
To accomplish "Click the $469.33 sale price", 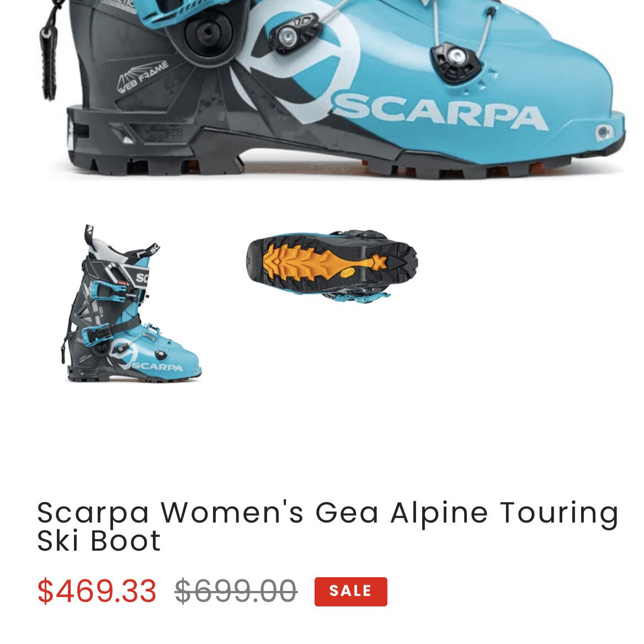I will pyautogui.click(x=97, y=591).
